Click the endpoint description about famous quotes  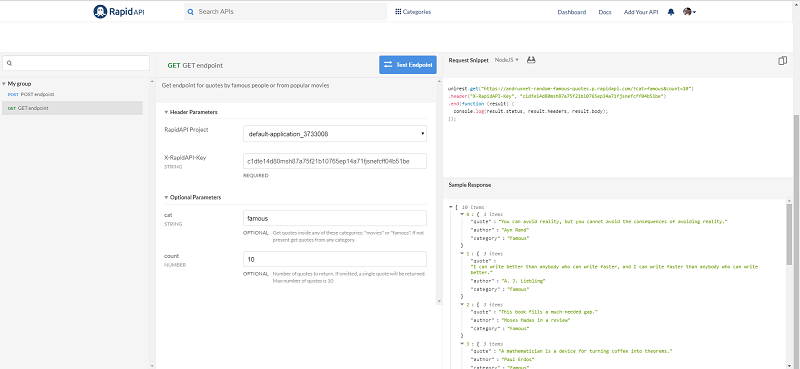(x=245, y=86)
